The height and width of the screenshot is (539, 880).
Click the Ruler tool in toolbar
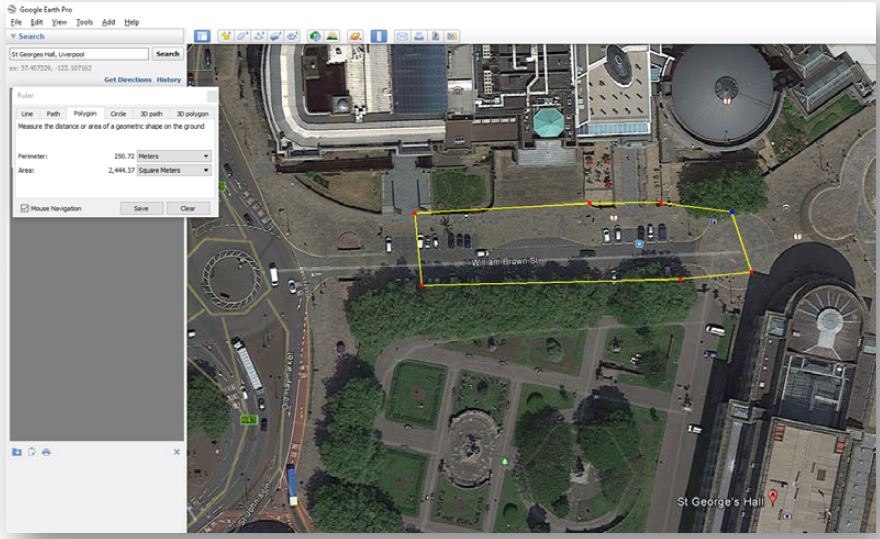pyautogui.click(x=379, y=36)
